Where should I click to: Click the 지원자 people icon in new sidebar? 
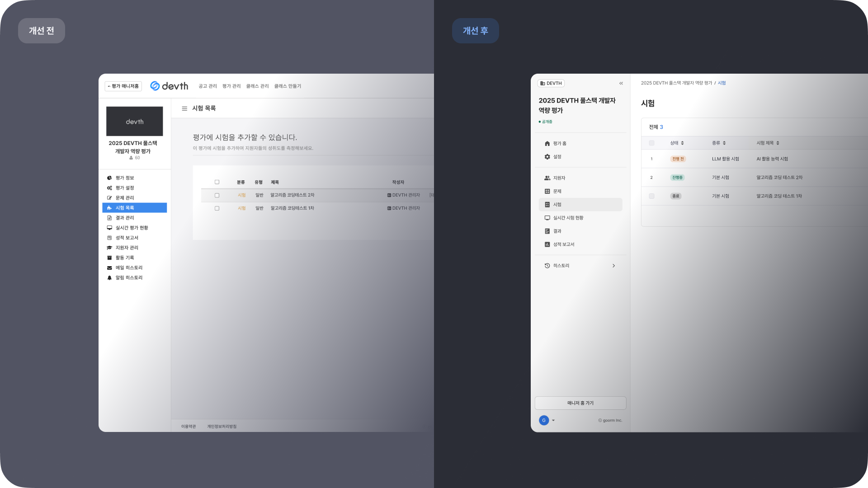[547, 178]
